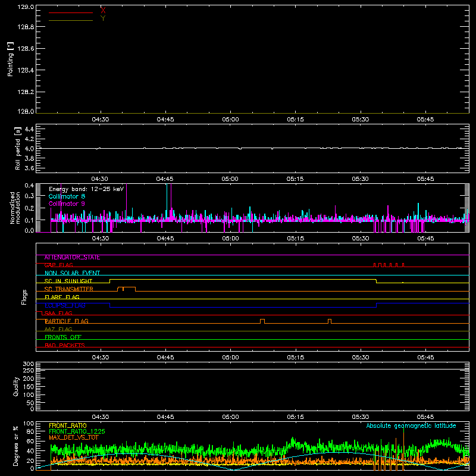Click the SAA_FLAG label

(x=58, y=313)
